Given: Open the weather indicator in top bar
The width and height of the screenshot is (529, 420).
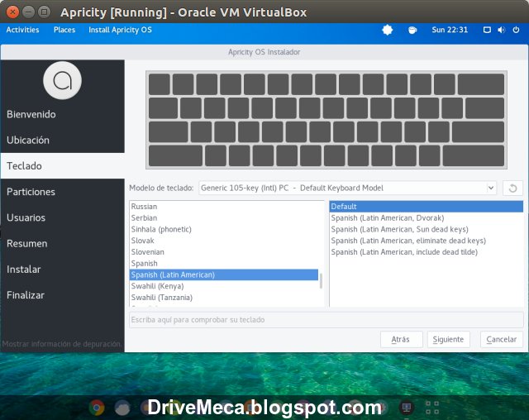Looking at the screenshot, I should (x=388, y=30).
